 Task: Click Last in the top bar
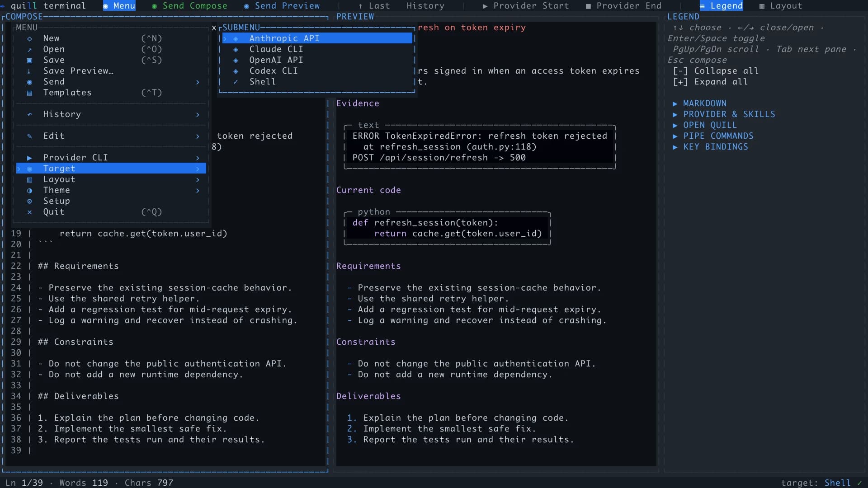click(x=374, y=6)
